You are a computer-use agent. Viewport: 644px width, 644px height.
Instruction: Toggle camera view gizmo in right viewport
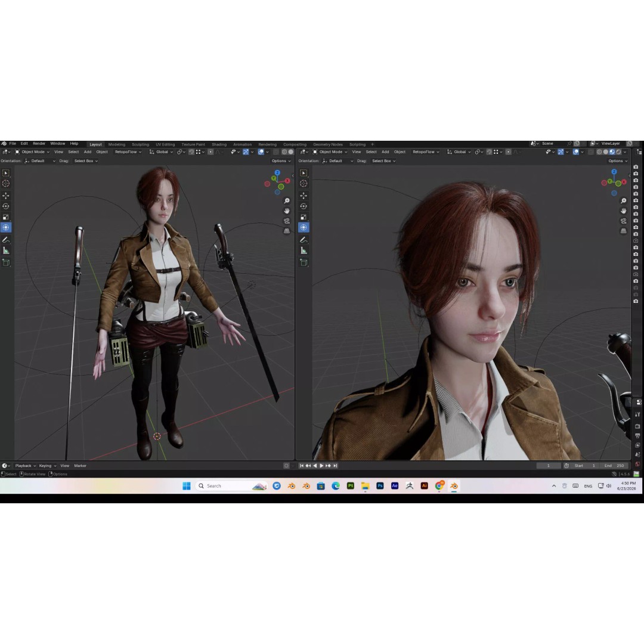624,221
